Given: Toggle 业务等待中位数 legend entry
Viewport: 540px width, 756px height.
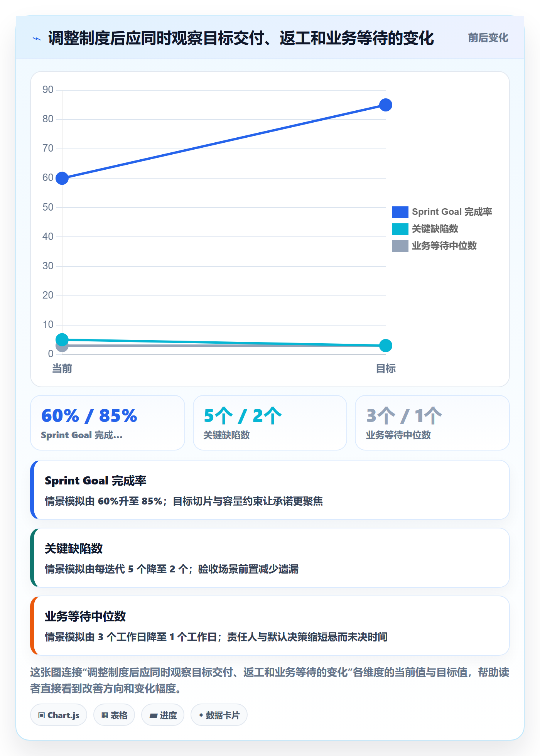Looking at the screenshot, I should coord(434,246).
